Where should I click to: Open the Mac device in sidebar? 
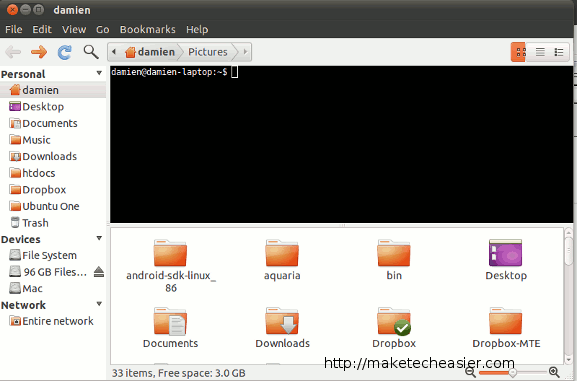pyautogui.click(x=53, y=288)
